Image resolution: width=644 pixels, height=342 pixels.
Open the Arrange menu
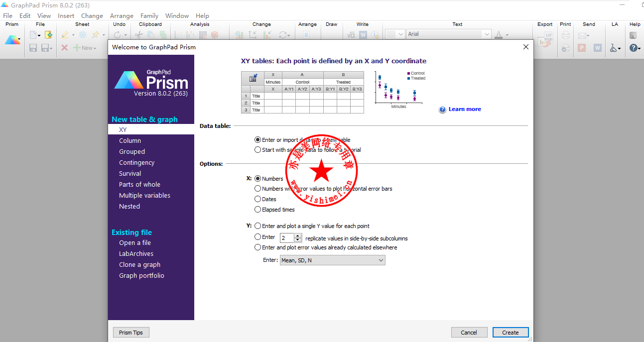[122, 16]
